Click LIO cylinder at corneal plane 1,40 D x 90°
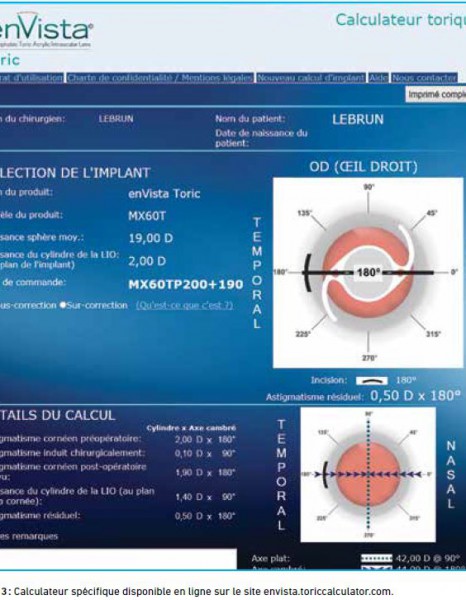Screen dimensions: 466x600 pos(205,497)
